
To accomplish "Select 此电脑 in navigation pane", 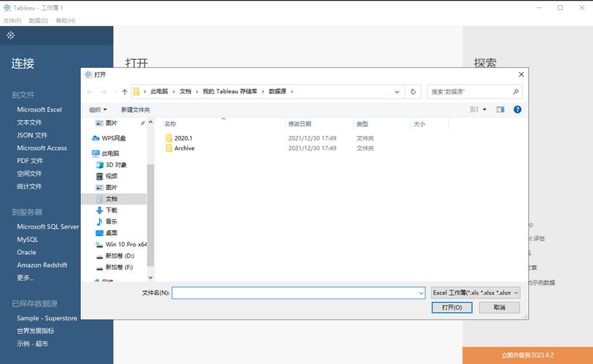I will [106, 153].
